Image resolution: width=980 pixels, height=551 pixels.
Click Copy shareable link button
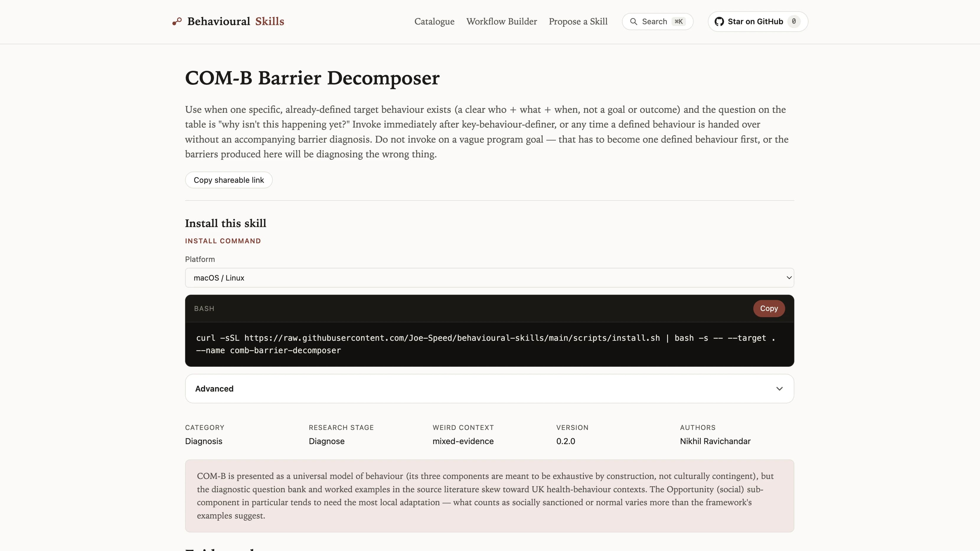pyautogui.click(x=229, y=180)
